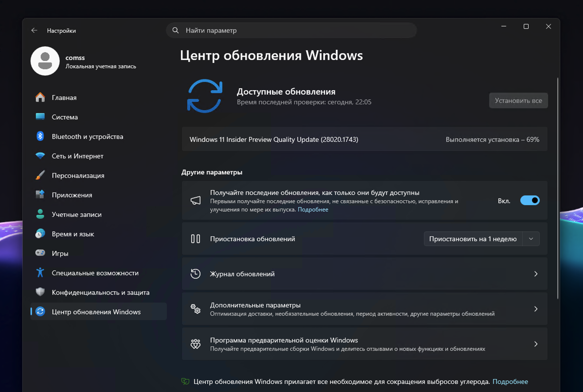Close the Настройки window

point(548,26)
